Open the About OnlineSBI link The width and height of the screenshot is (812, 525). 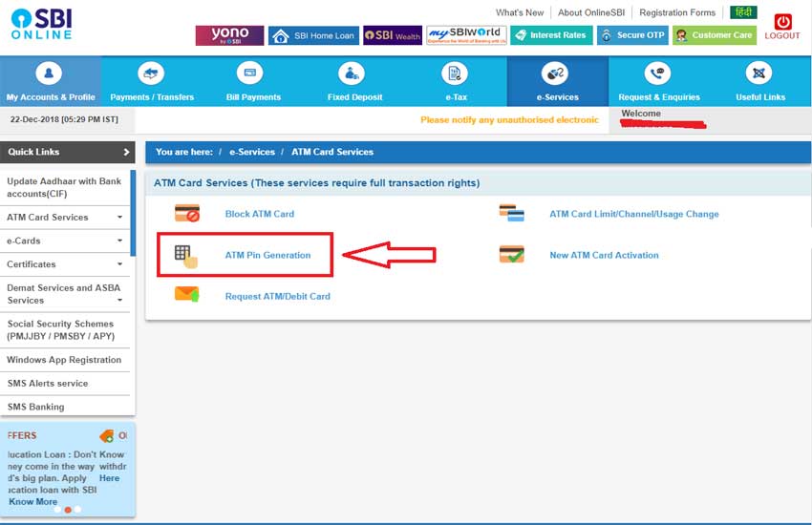[x=591, y=12]
